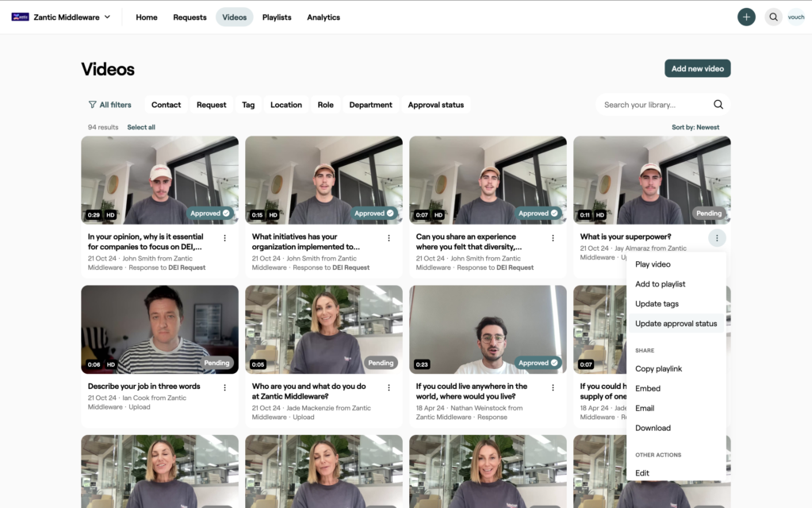Click Select all link
The height and width of the screenshot is (508, 812).
click(141, 127)
